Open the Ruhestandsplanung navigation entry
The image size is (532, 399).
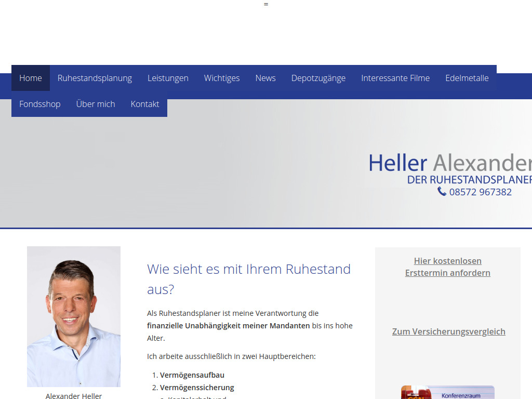[x=95, y=78]
